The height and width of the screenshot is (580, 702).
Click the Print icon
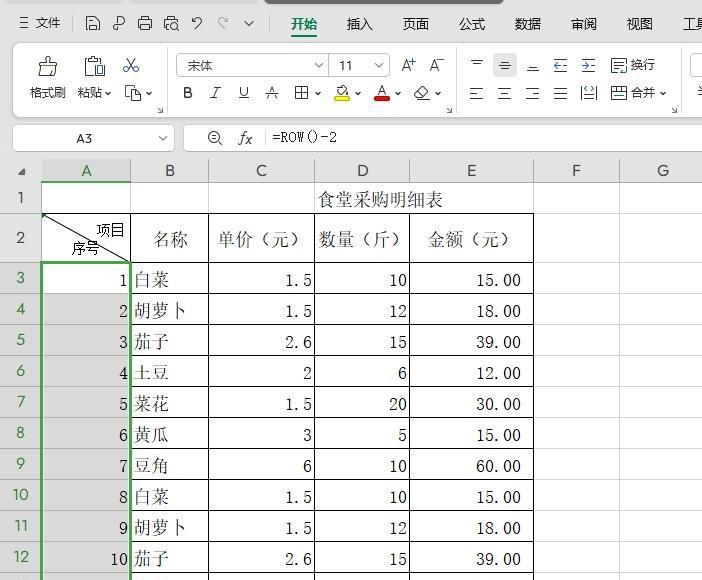[x=145, y=23]
